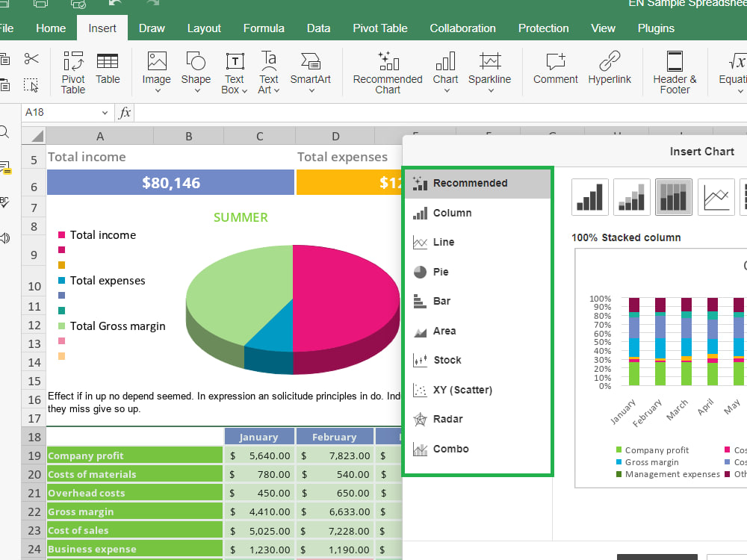747x560 pixels.
Task: Choose the 100% stacked column thumbnail
Action: tap(674, 197)
